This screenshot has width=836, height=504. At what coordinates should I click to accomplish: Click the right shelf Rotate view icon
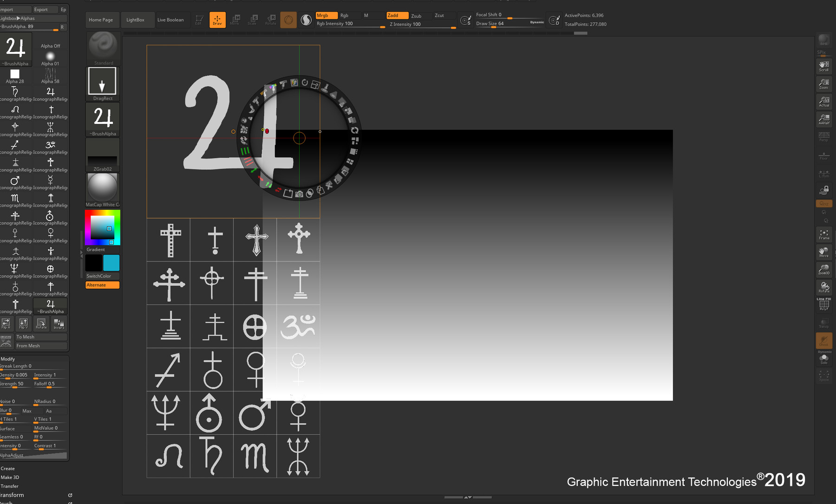point(824,287)
